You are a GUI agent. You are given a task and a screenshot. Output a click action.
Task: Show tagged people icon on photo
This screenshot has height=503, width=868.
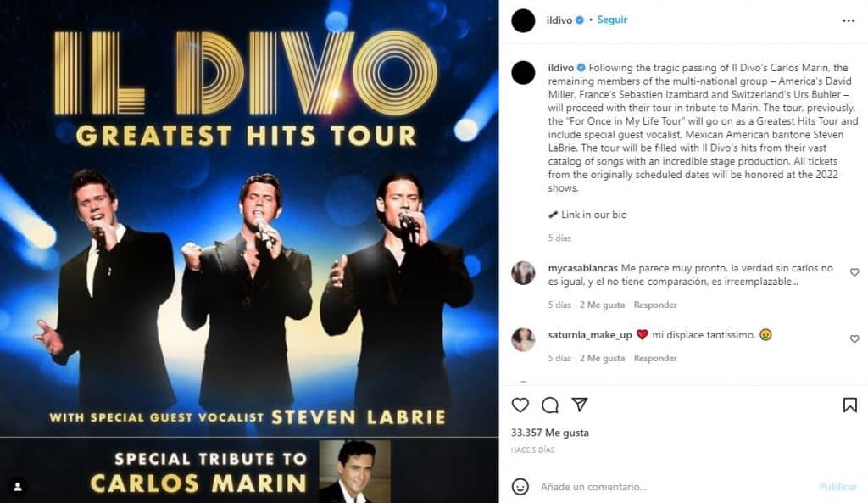click(17, 486)
